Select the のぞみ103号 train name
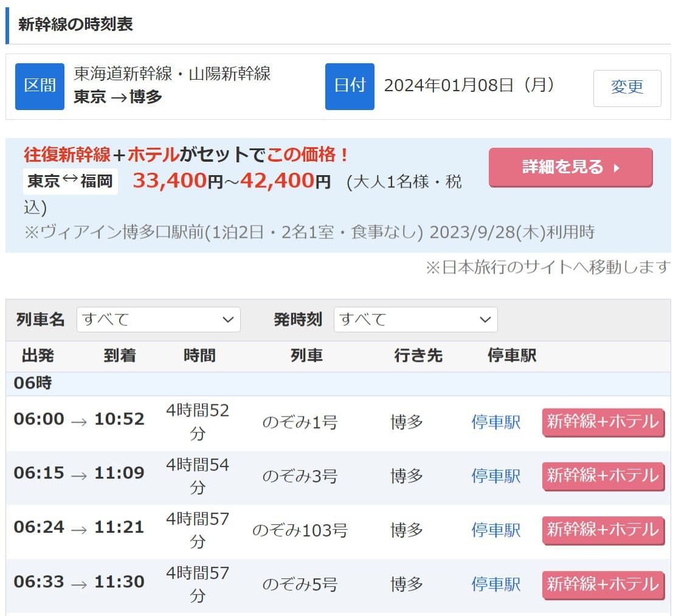Image resolution: width=673 pixels, height=616 pixels. click(300, 531)
